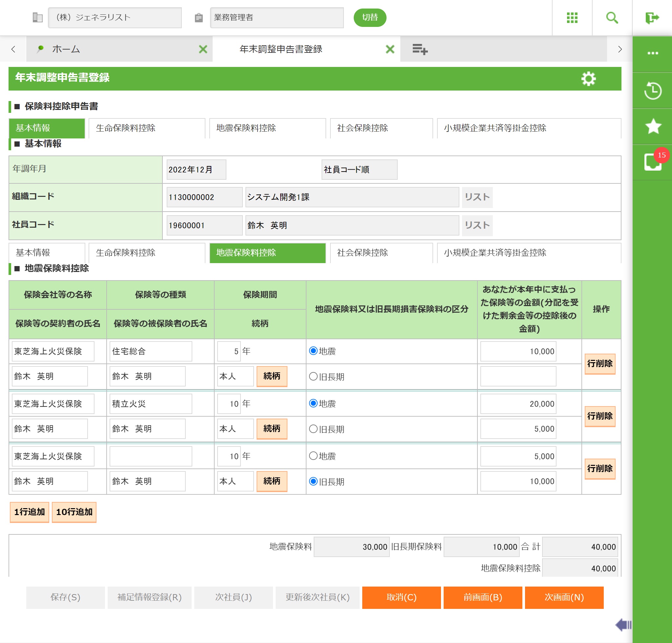Click the add-tab list icon
Image resolution: width=672 pixels, height=643 pixels.
(x=420, y=49)
